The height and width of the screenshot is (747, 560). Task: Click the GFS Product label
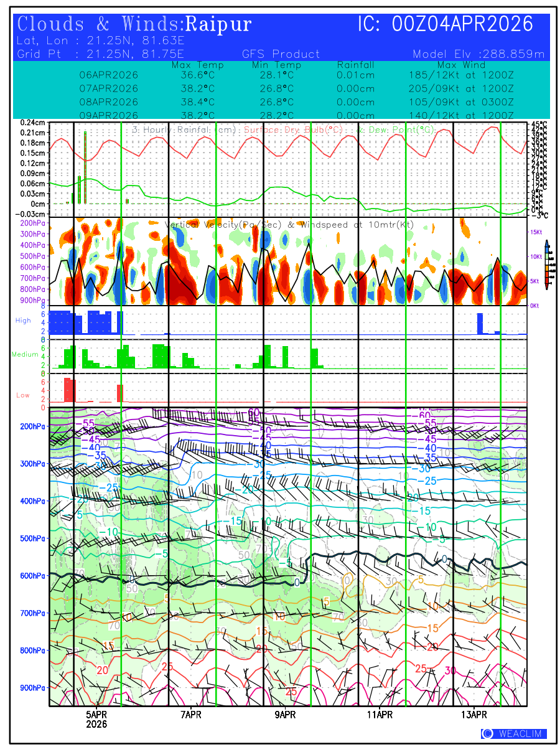(281, 54)
